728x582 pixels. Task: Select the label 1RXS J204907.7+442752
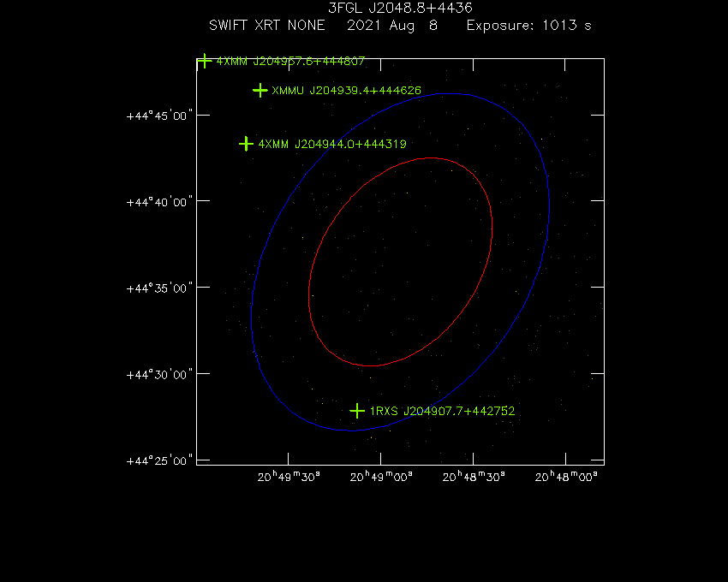point(443,411)
